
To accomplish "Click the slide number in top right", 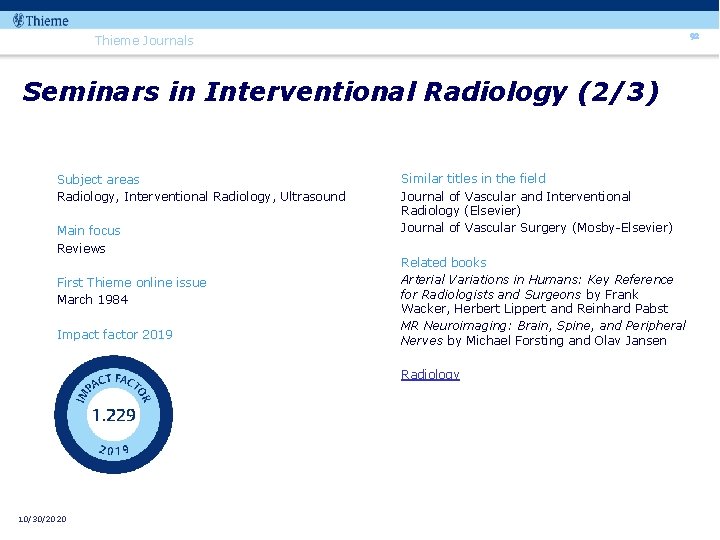I will tap(694, 36).
